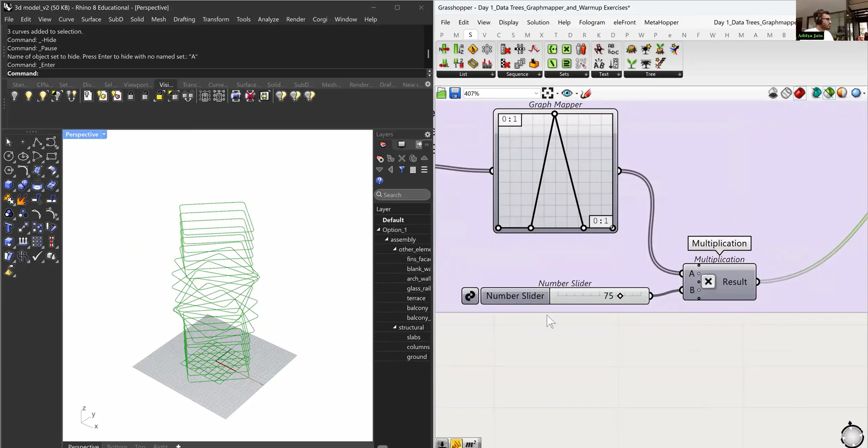Select the columns layer
868x448 pixels.
(418, 347)
